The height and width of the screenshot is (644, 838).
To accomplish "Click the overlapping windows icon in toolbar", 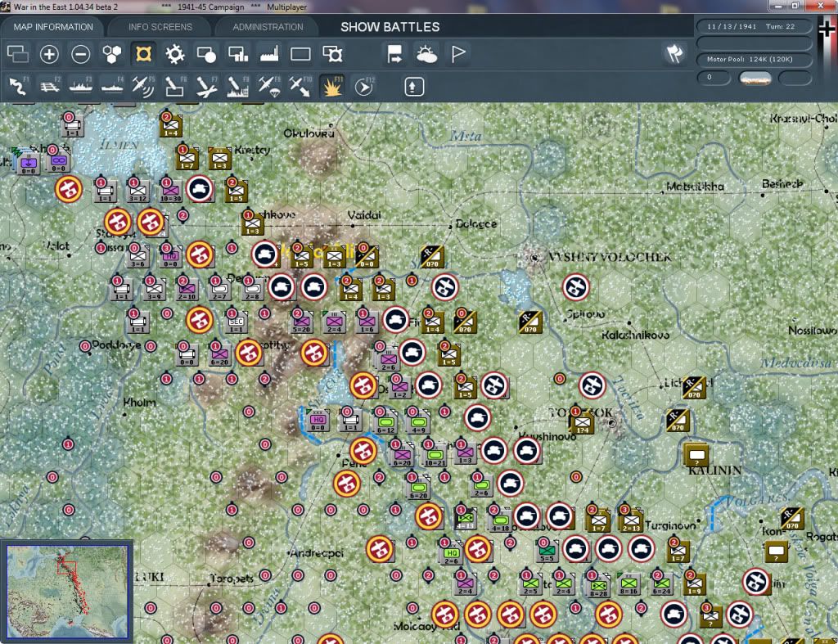I will point(18,54).
